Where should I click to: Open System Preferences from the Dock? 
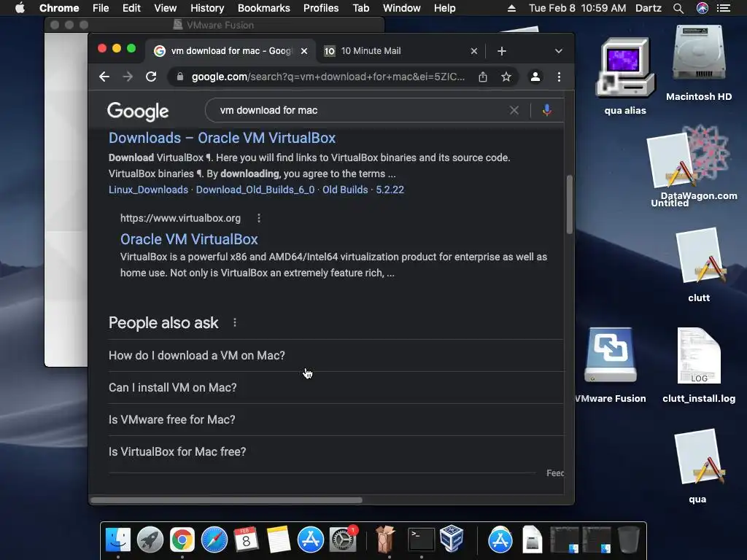point(343,540)
